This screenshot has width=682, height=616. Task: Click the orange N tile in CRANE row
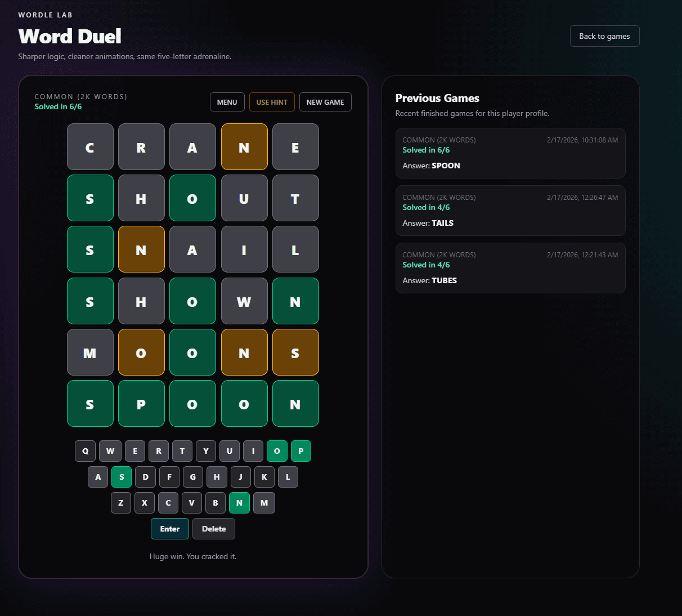pyautogui.click(x=244, y=147)
